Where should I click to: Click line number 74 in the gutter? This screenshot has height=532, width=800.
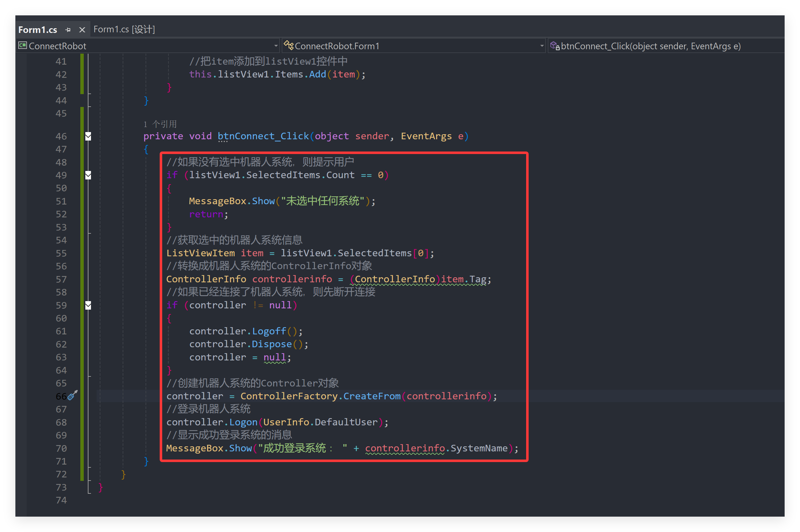point(61,500)
